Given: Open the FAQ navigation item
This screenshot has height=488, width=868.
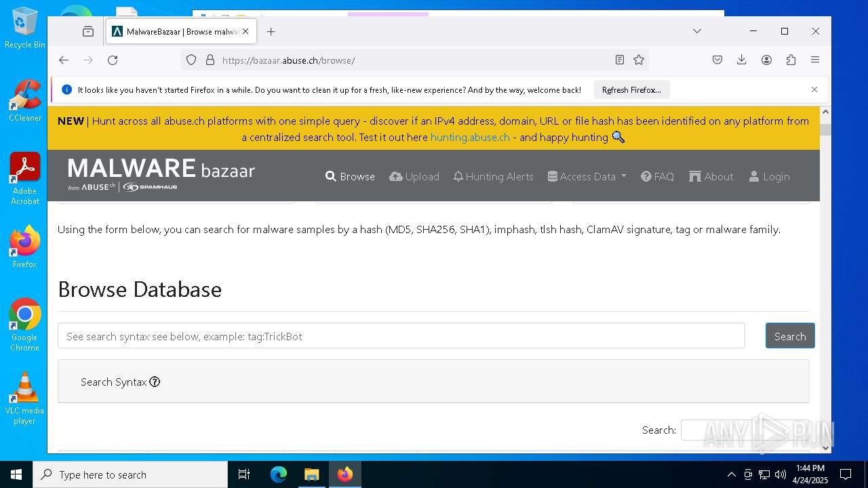Looking at the screenshot, I should 657,176.
